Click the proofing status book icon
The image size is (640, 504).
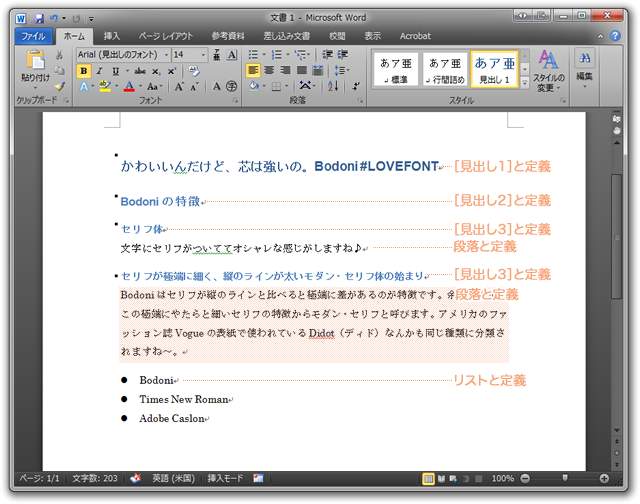(x=136, y=478)
